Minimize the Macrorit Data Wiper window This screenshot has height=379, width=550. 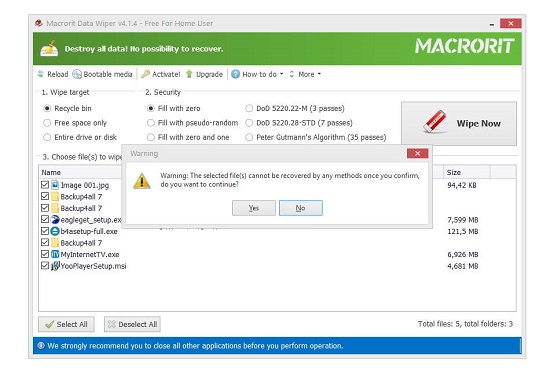(492, 24)
